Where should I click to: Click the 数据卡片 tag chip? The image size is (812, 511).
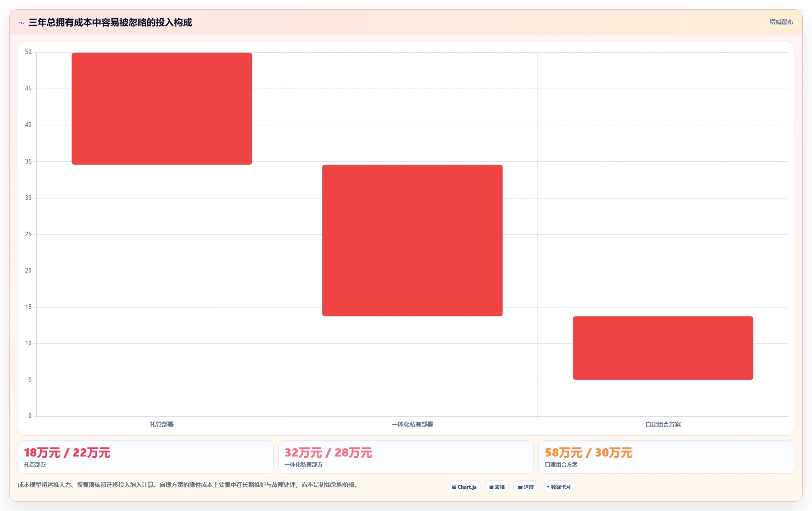pos(559,487)
